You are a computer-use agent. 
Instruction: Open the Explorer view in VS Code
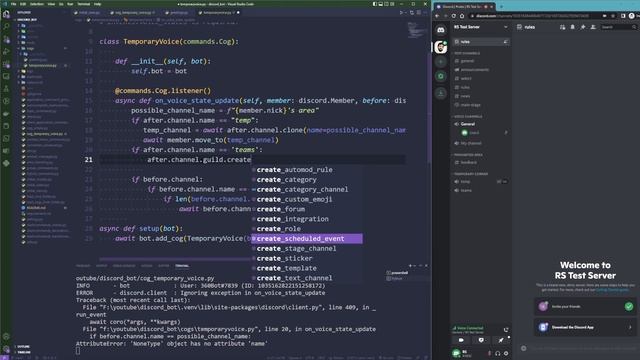tap(6, 15)
